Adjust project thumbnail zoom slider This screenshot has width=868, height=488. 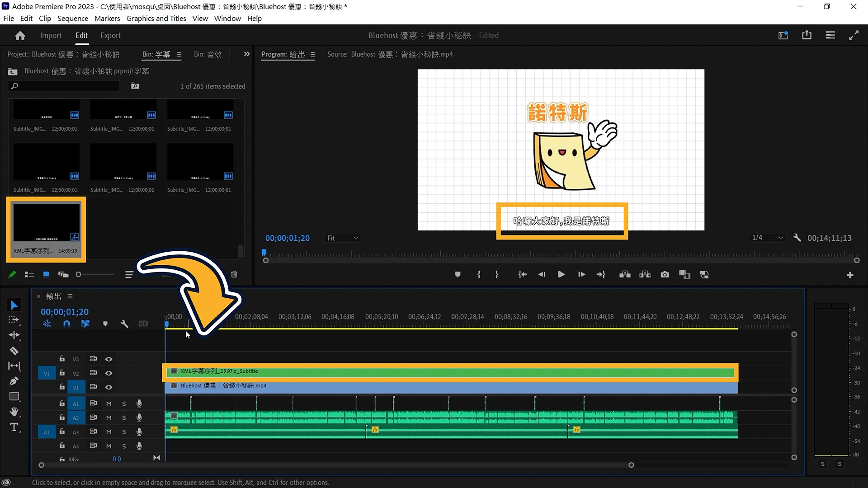coord(78,274)
